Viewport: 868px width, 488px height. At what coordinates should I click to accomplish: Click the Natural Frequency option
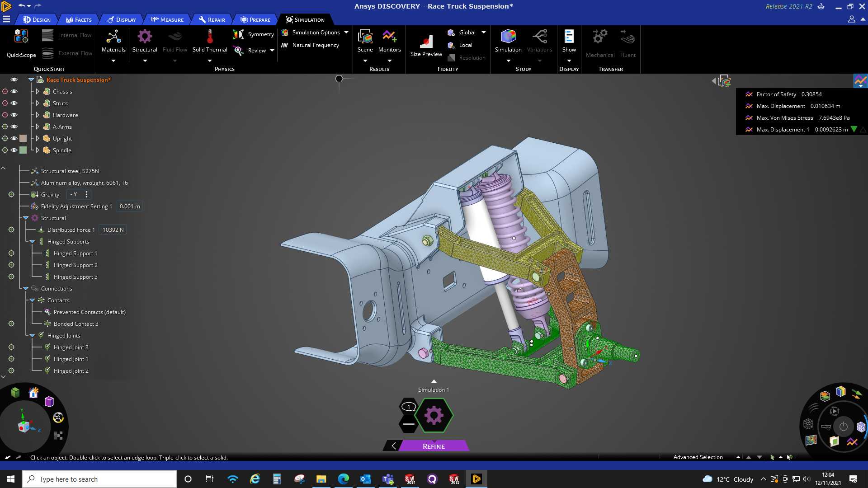pos(310,45)
